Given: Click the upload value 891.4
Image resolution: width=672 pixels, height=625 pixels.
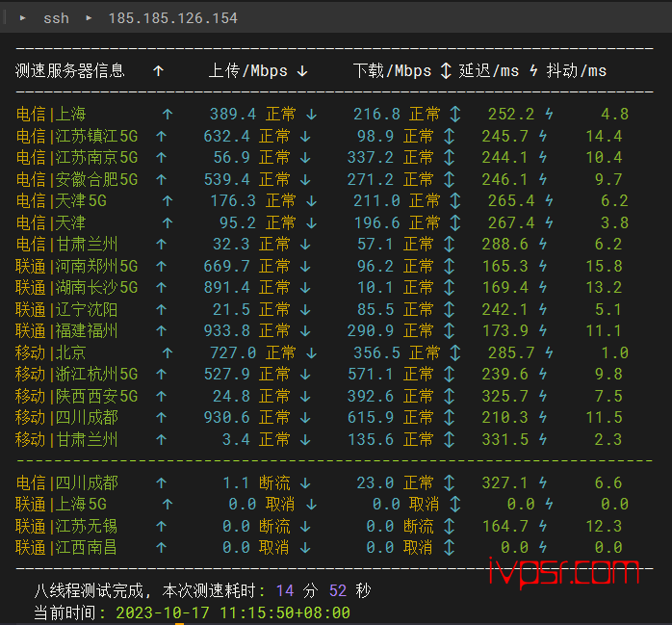Looking at the screenshot, I should click(x=226, y=287).
